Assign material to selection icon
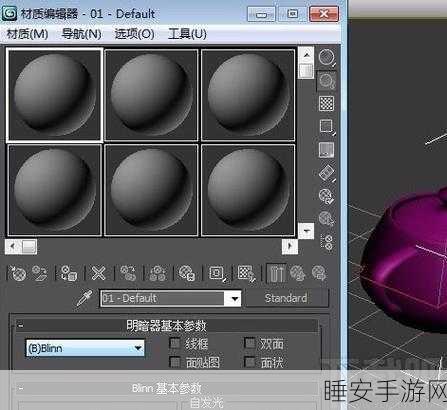Viewport: 447px width, 410px height. pyautogui.click(x=69, y=273)
